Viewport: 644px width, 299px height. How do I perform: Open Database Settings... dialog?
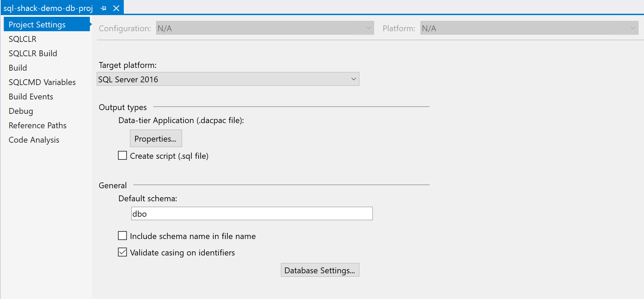[x=320, y=270]
